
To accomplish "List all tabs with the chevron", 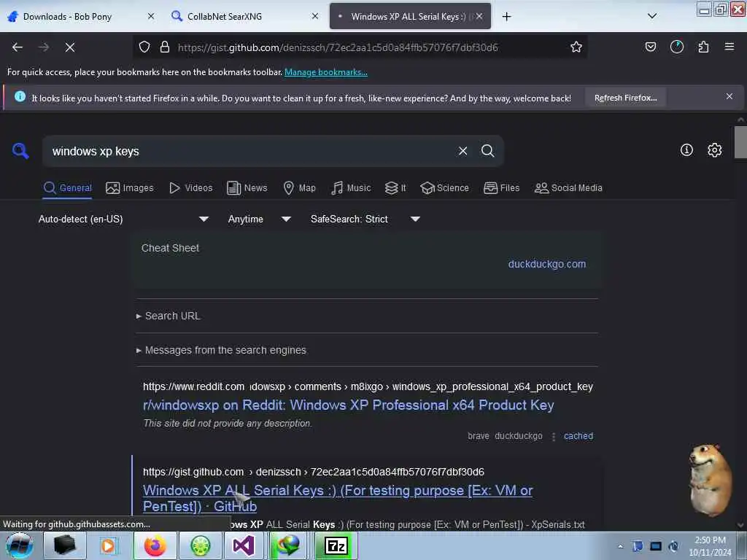I will pyautogui.click(x=652, y=16).
